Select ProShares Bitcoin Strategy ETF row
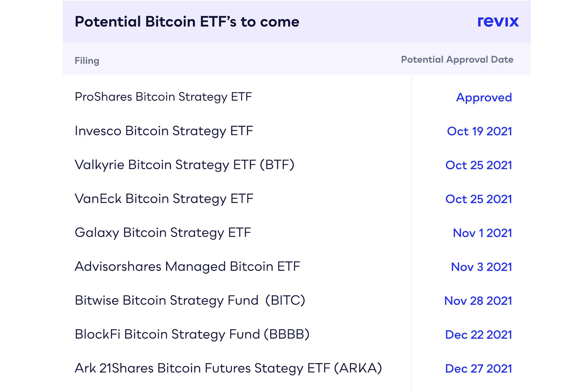Viewport: 588px width, 392px height. [x=163, y=97]
